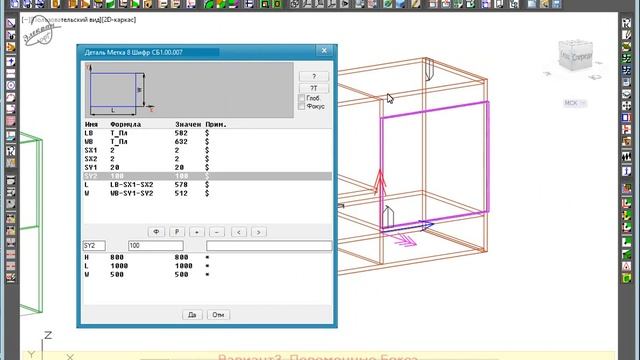640x360 pixels.
Task: Click the ring-shaped circle icon in left toolbar
Action: point(11,85)
